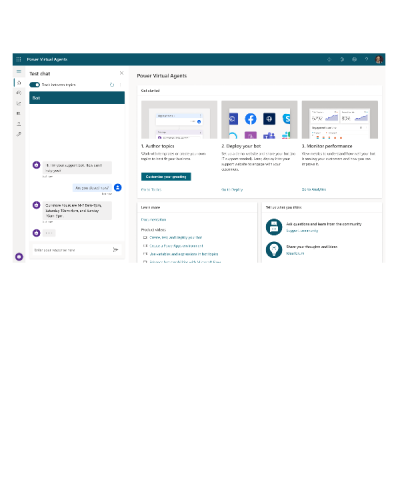This screenshot has width=400, height=500.
Task: Open the Go to Topics link
Action: [151, 189]
